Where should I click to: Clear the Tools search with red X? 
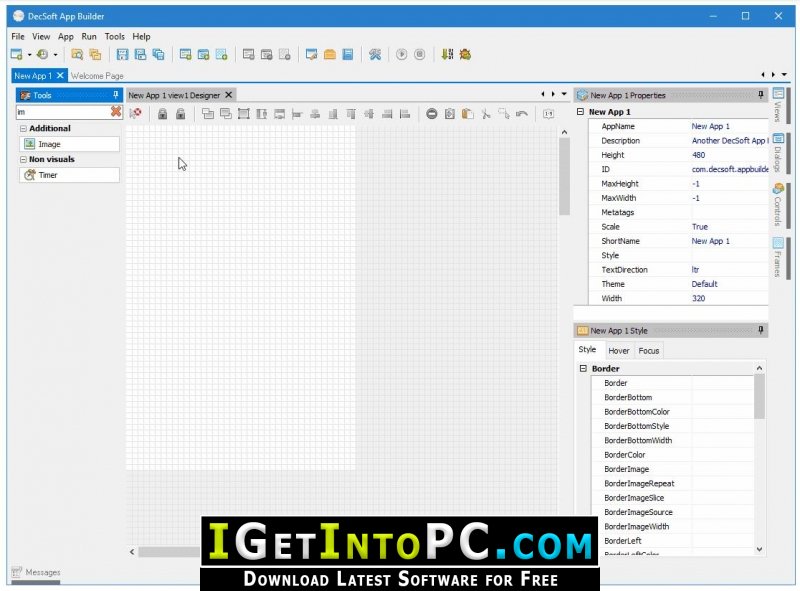pyautogui.click(x=116, y=112)
